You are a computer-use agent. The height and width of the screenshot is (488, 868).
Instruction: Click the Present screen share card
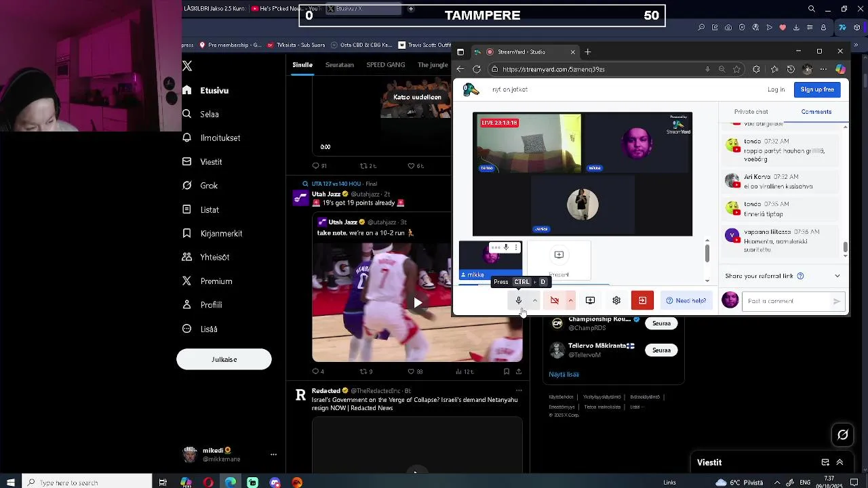559,261
